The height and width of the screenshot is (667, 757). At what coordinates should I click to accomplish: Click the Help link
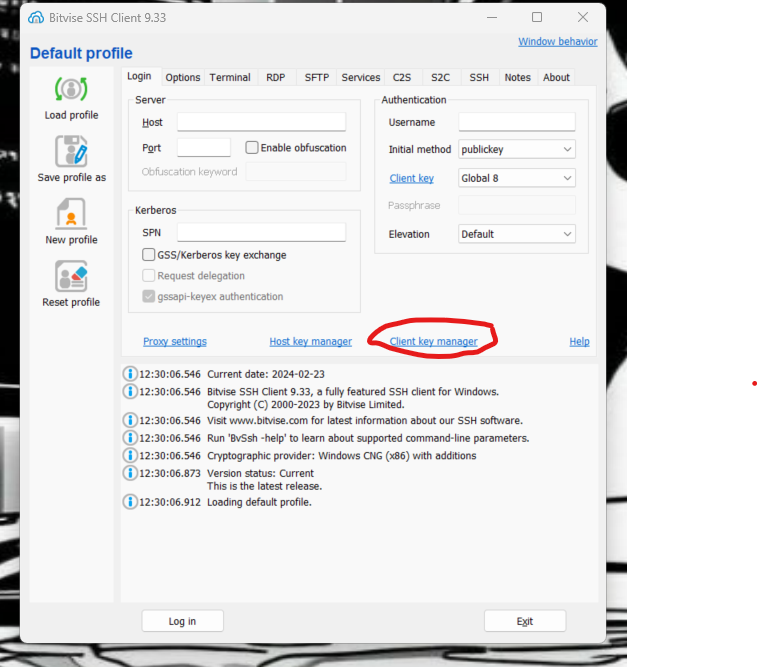click(x=579, y=342)
